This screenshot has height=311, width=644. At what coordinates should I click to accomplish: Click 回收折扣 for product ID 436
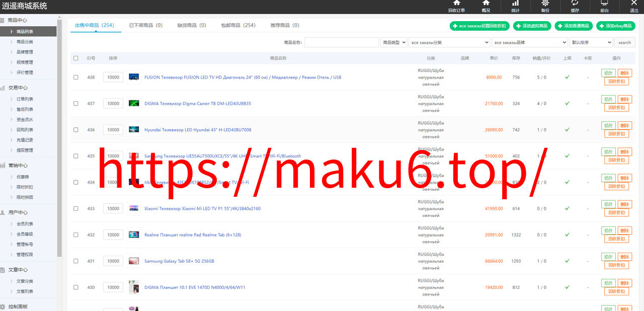pos(616,134)
